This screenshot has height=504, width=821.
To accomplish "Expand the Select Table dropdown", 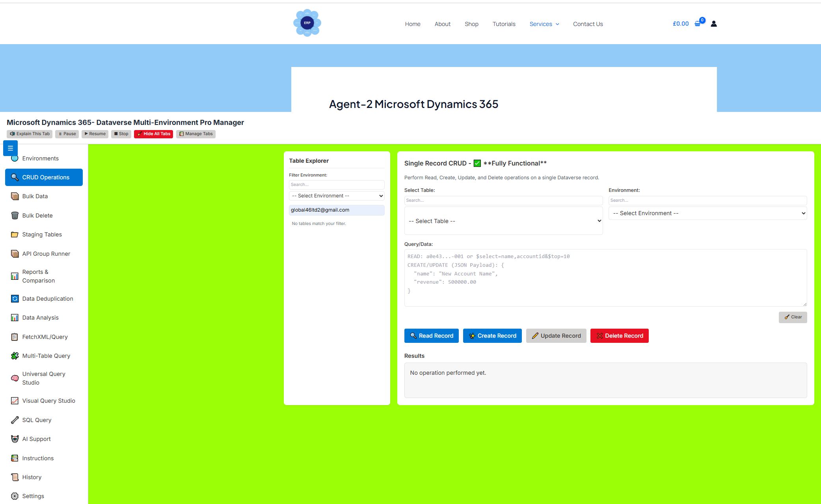I will click(503, 221).
